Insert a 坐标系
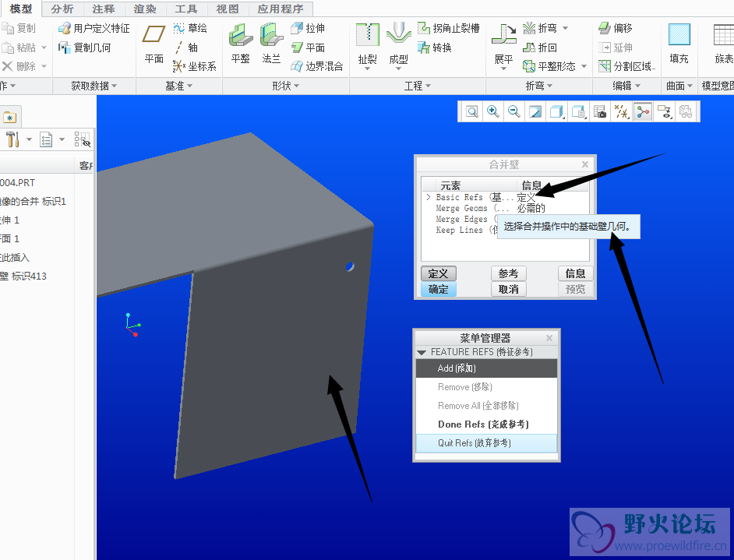Image resolution: width=734 pixels, height=560 pixels. [194, 66]
